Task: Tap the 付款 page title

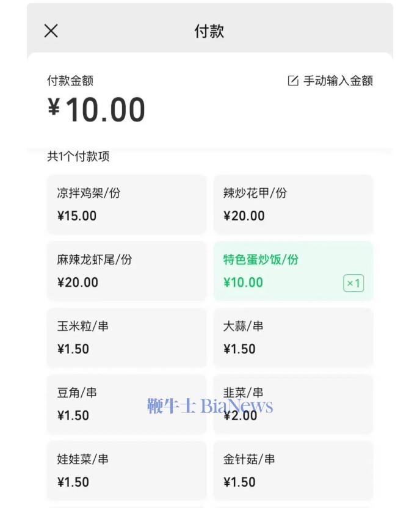Action: (209, 32)
